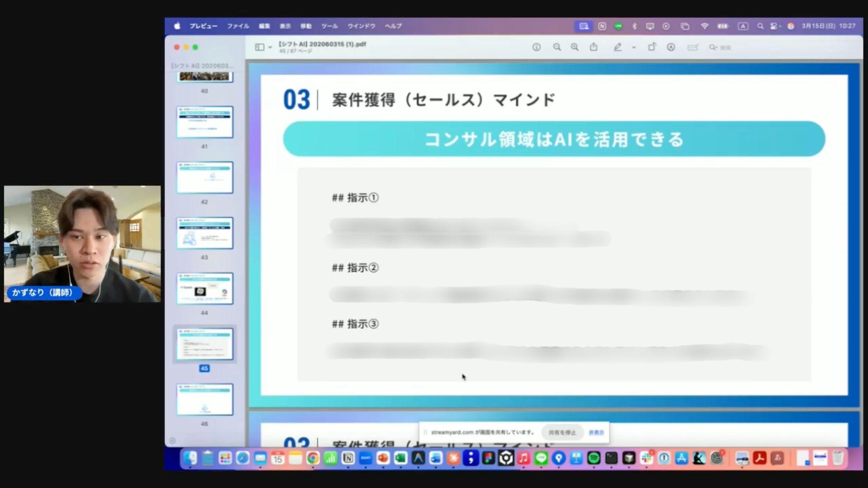
Task: Open the Share icon in toolbar
Action: click(x=594, y=47)
